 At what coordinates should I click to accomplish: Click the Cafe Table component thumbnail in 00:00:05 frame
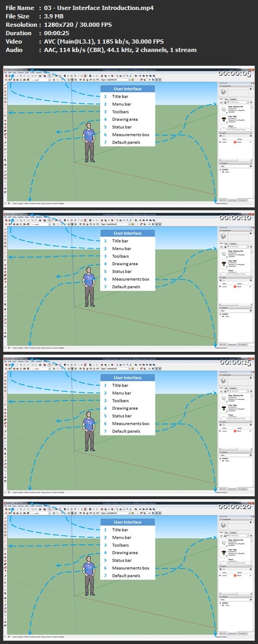click(x=223, y=119)
